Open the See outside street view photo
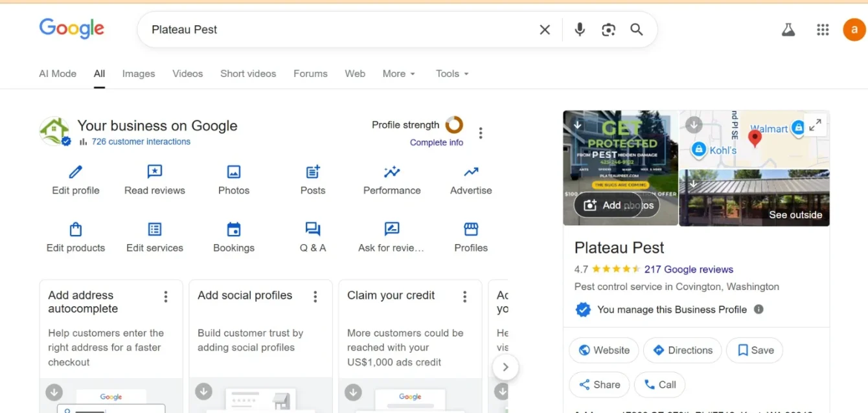 (x=755, y=198)
